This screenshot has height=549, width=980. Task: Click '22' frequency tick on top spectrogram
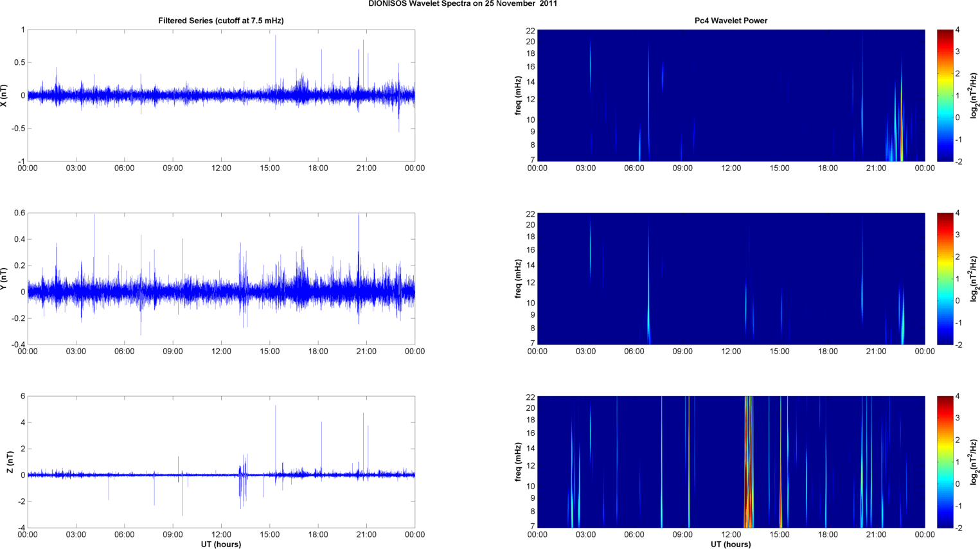tap(530, 31)
